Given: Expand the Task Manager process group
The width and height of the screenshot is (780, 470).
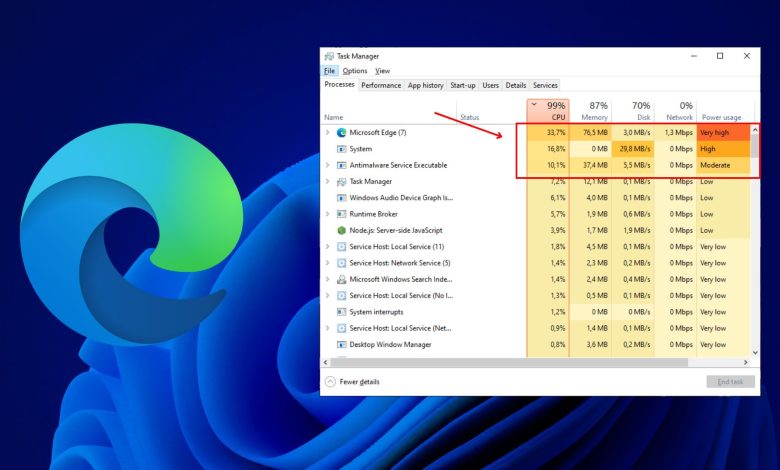Looking at the screenshot, I should [327, 182].
